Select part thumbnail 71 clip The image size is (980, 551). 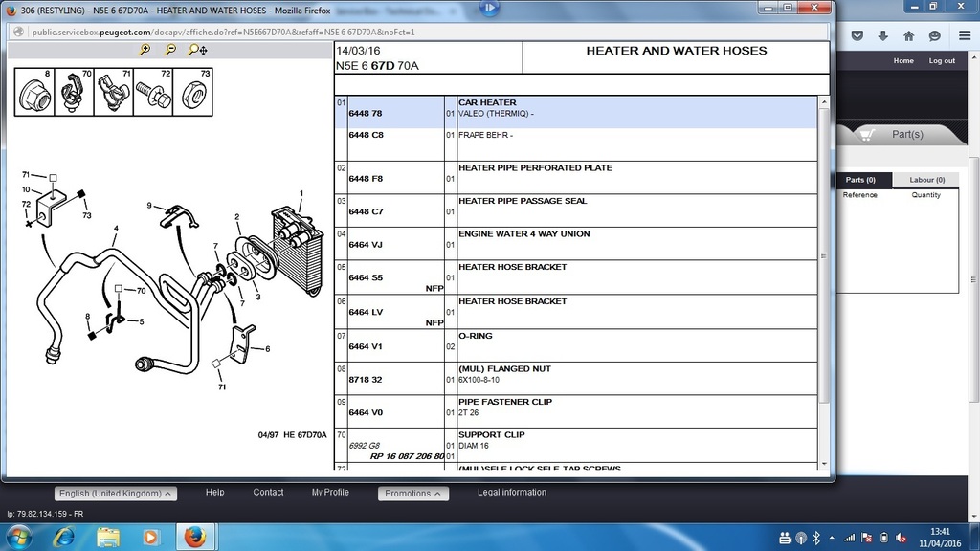coord(114,93)
